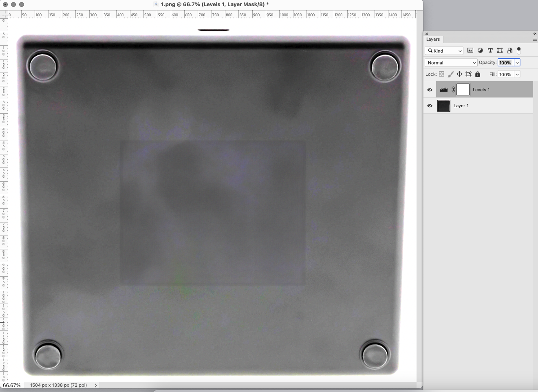The width and height of the screenshot is (538, 392).
Task: Select the shape layers filter icon
Action: tap(500, 50)
